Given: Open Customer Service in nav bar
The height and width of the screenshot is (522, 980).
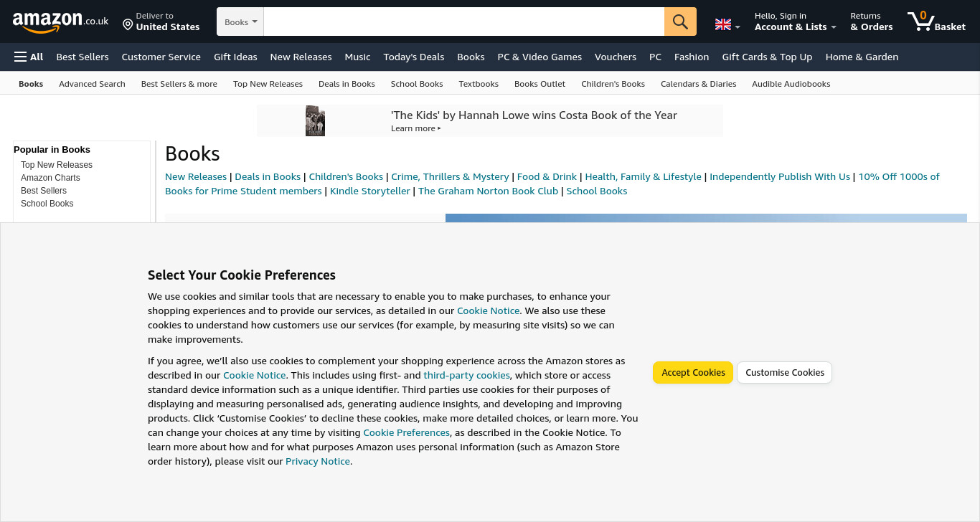Looking at the screenshot, I should pyautogui.click(x=161, y=57).
